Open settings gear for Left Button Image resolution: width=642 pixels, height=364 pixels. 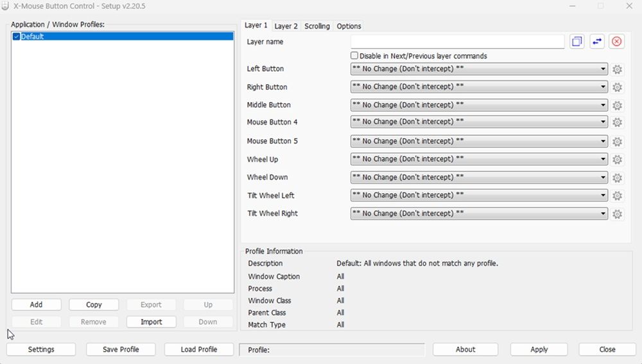click(617, 69)
